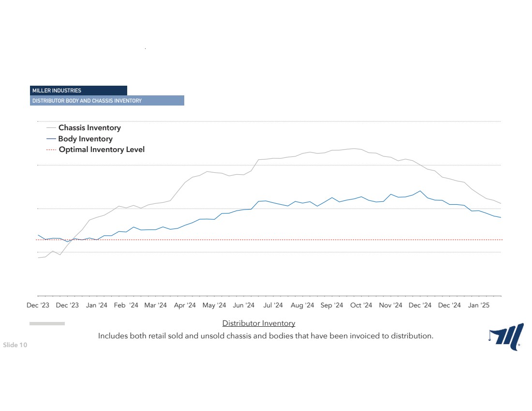Click the MILLER INDUSTRIES title banner
The width and height of the screenshot is (532, 411).
click(78, 91)
